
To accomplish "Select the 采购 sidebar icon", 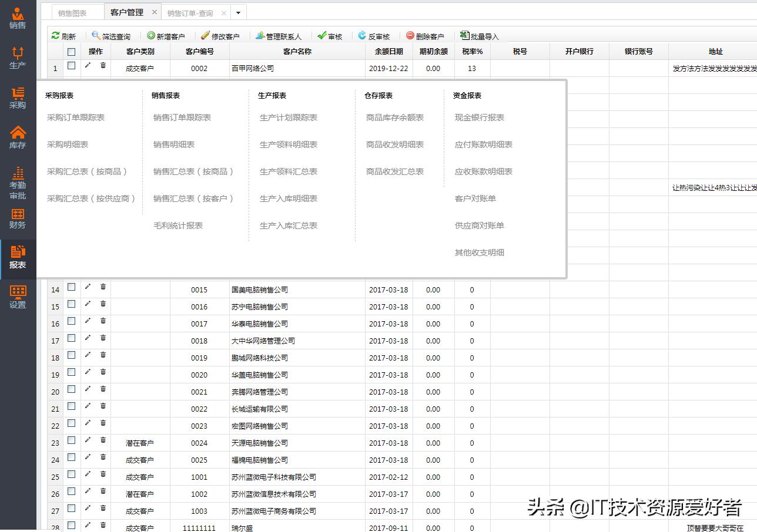I will tap(18, 97).
